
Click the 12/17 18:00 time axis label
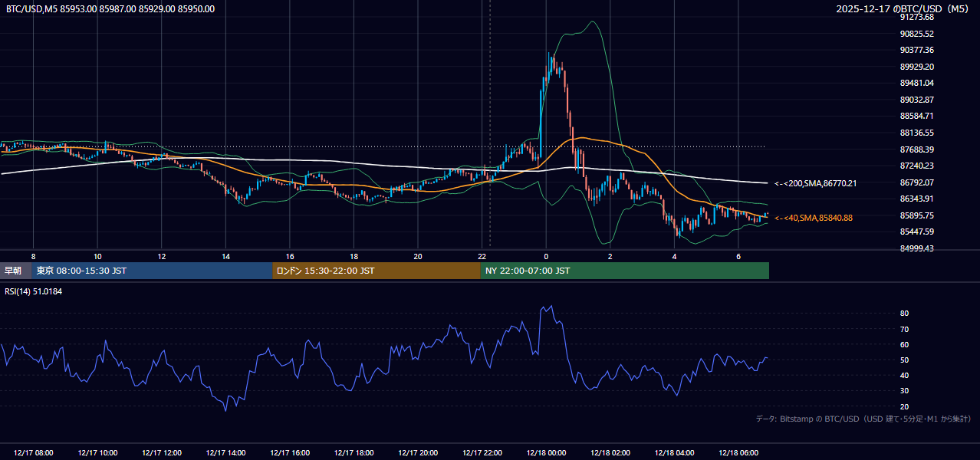tap(354, 453)
